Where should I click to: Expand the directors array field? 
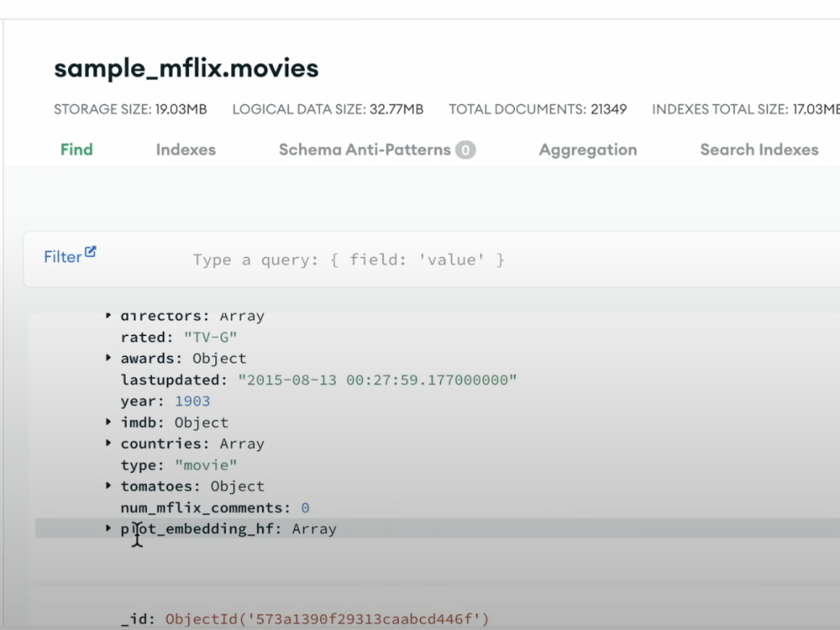point(108,316)
